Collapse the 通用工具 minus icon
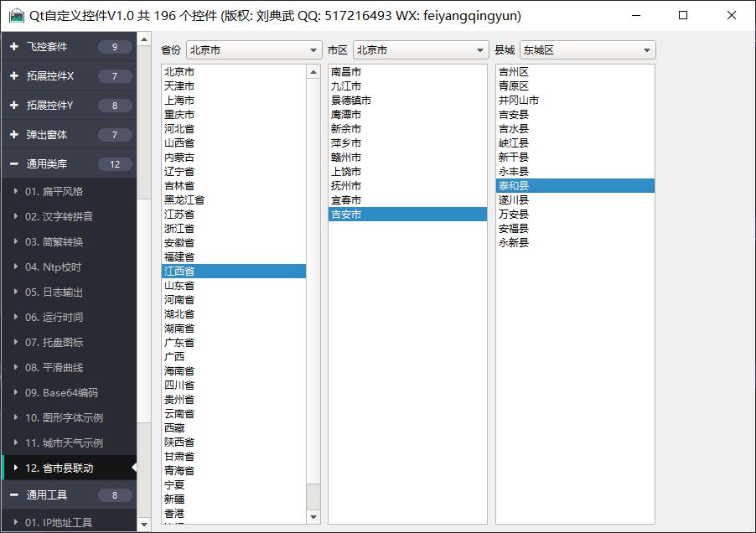Viewport: 756px width, 533px height. 14,495
